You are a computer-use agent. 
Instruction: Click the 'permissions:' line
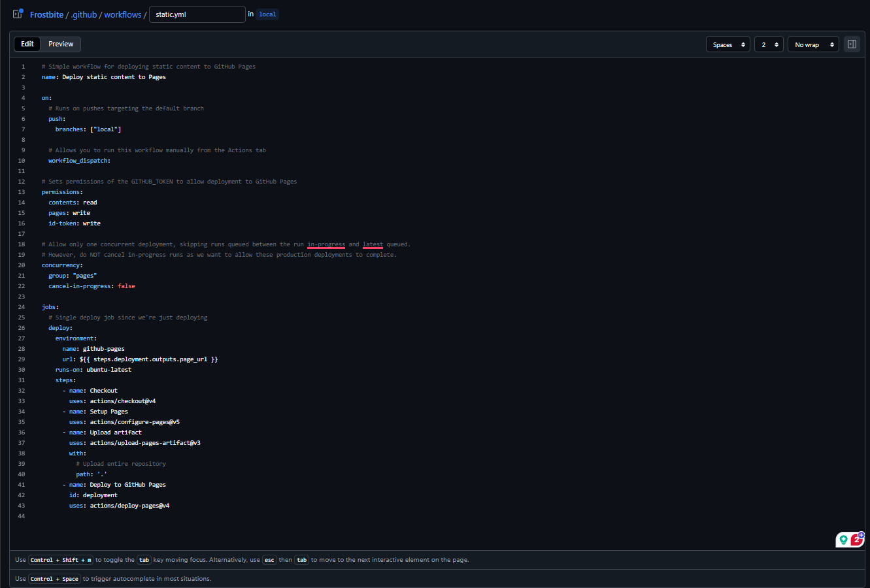62,192
